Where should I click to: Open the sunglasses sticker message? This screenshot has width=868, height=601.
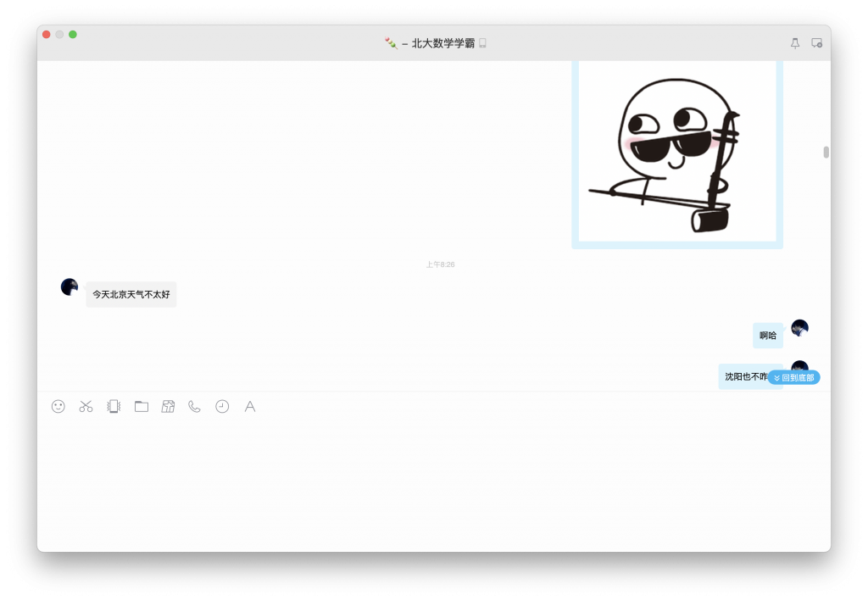pos(676,153)
